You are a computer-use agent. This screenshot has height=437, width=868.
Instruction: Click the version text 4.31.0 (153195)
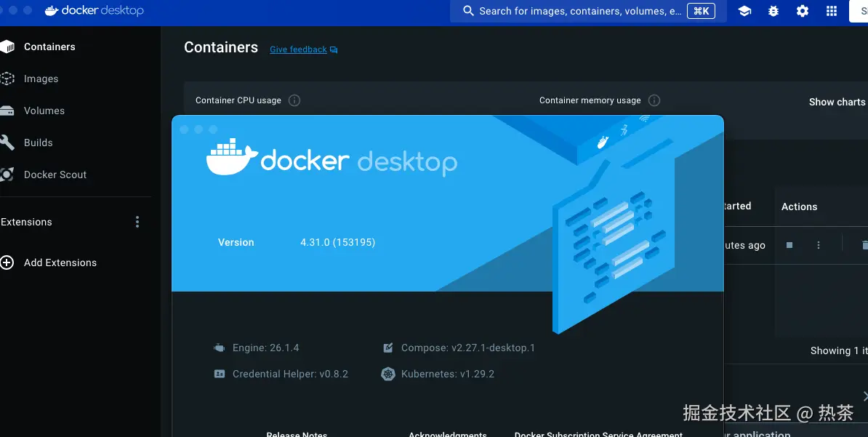(338, 242)
